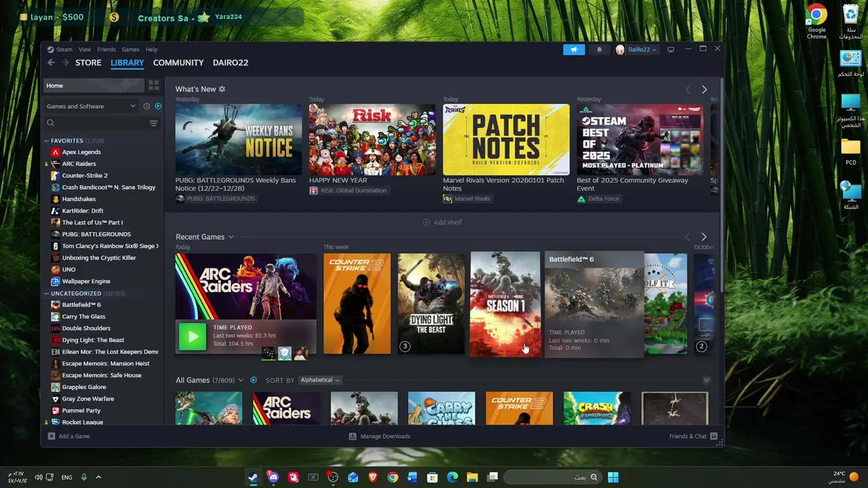868x488 pixels.
Task: Open Brave browser from the taskbar
Action: point(372,477)
